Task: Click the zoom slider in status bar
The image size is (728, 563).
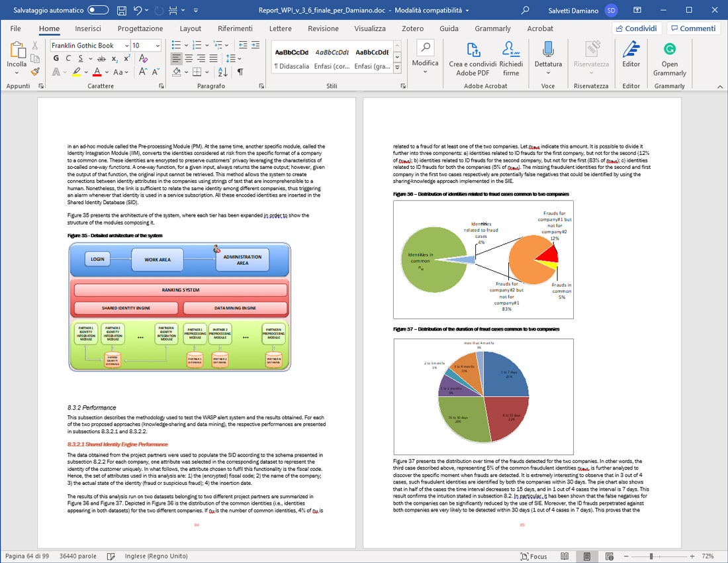Action: [x=651, y=556]
